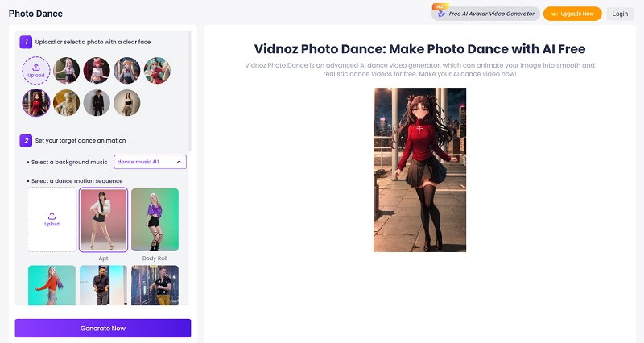The height and width of the screenshot is (343, 644).
Task: Click 'Set your target dance animation' heading
Action: tap(80, 140)
